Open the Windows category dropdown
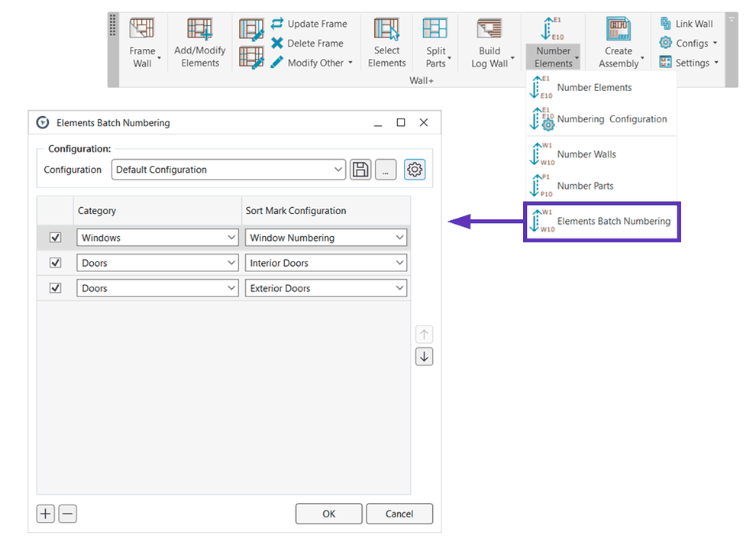 pyautogui.click(x=157, y=238)
